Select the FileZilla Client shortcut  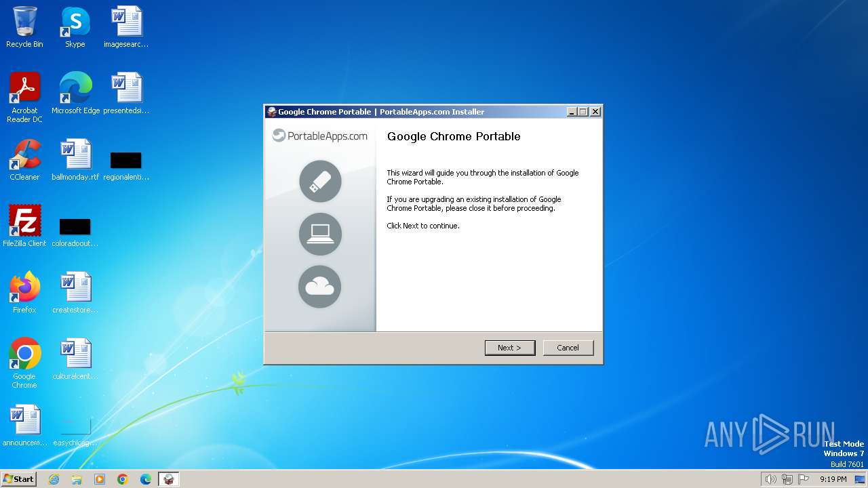(x=24, y=226)
